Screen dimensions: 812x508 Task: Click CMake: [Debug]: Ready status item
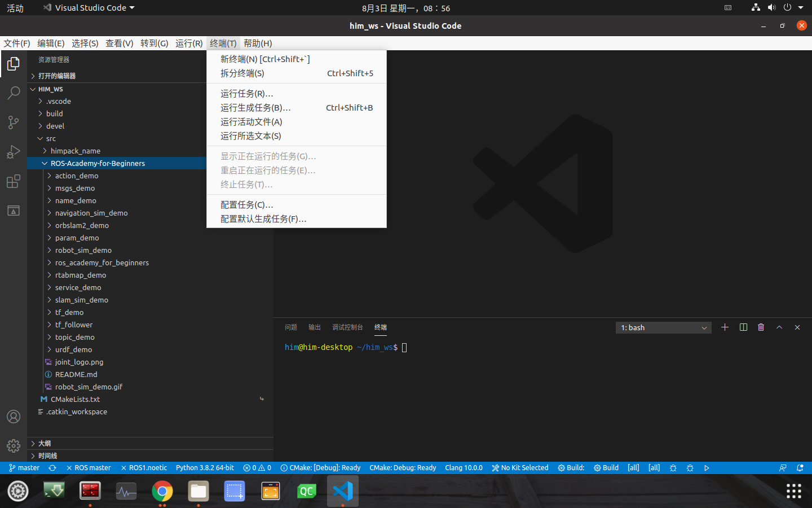(320, 468)
